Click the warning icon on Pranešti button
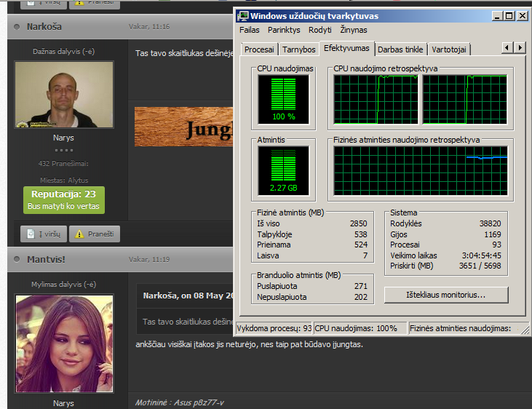The image size is (532, 409). 79,234
